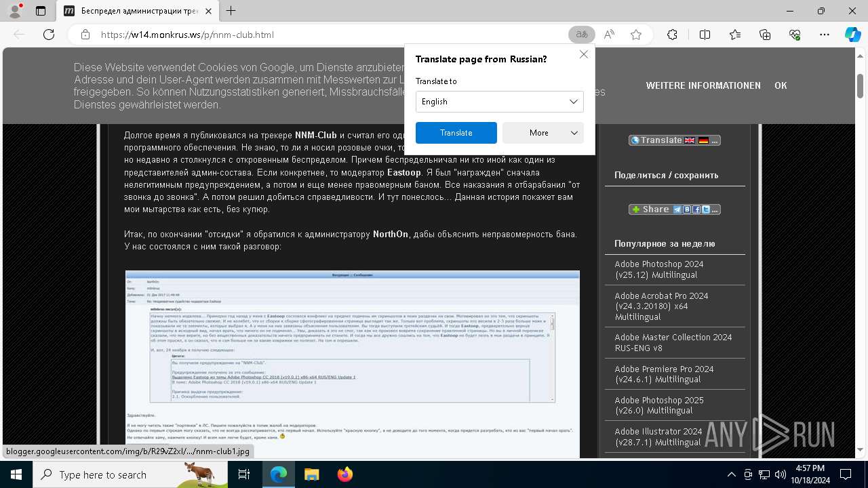Image resolution: width=868 pixels, height=488 pixels.
Task: Click the page Translate widget with flags
Action: [674, 140]
